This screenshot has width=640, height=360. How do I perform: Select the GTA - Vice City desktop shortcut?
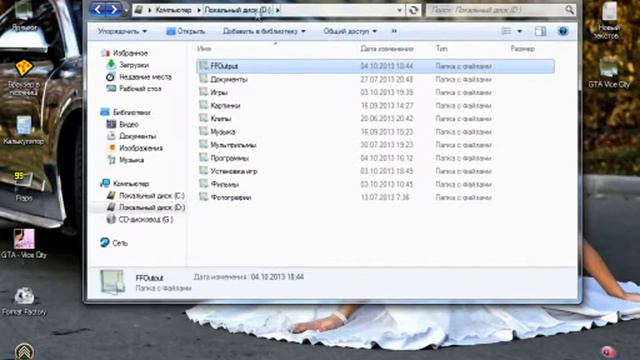pyautogui.click(x=24, y=244)
